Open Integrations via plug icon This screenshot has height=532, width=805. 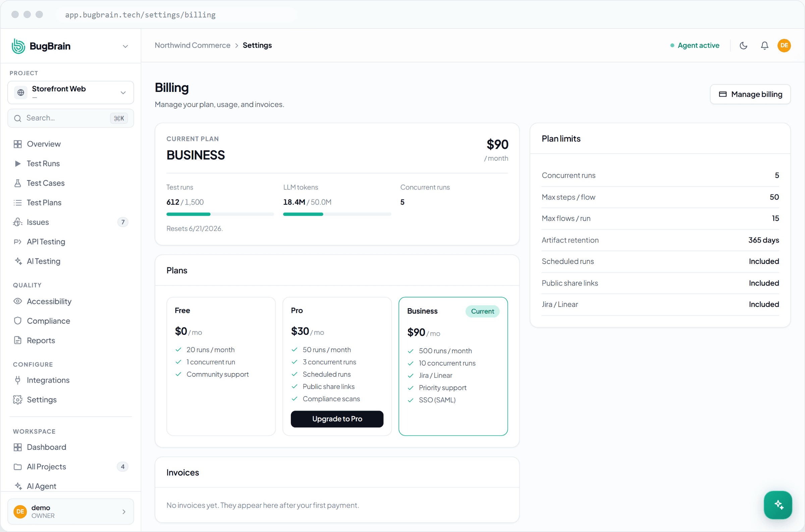click(x=18, y=380)
